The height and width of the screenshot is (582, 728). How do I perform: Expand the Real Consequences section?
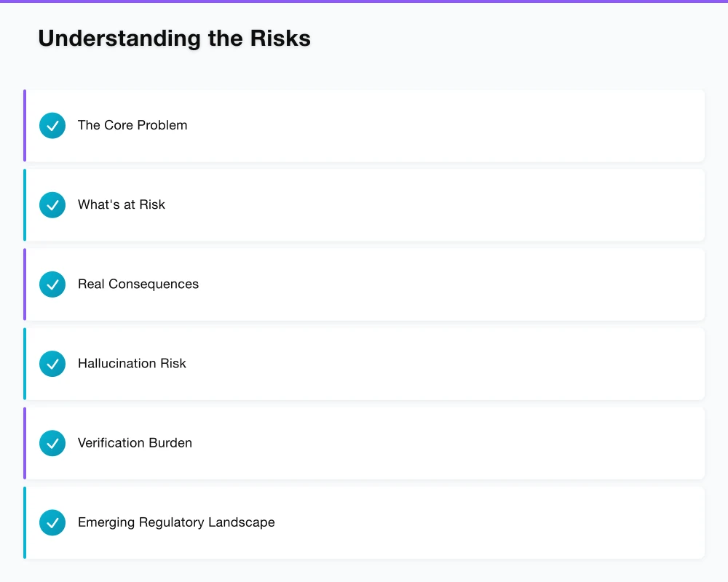click(364, 284)
